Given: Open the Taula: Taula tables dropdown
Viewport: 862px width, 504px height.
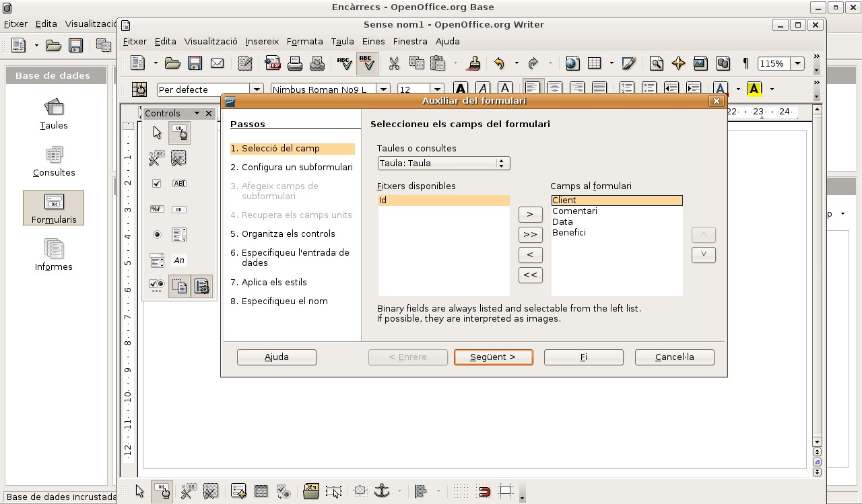Looking at the screenshot, I should point(502,163).
